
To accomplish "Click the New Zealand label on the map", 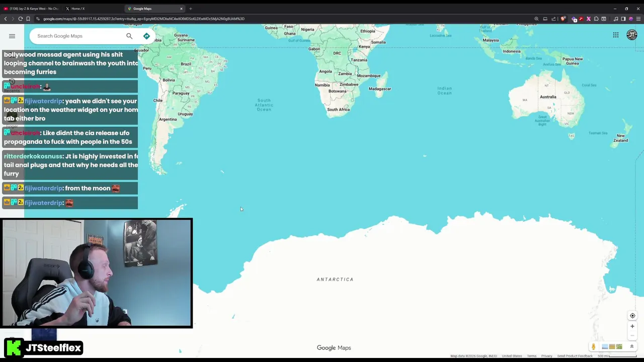I will [x=620, y=138].
